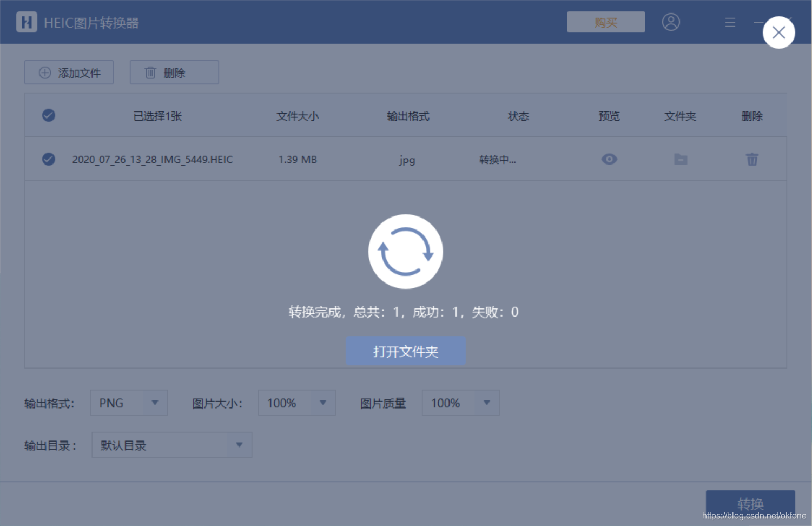Screen dimensions: 812x526
Task: Click the 输出格式 column header
Action: [408, 116]
